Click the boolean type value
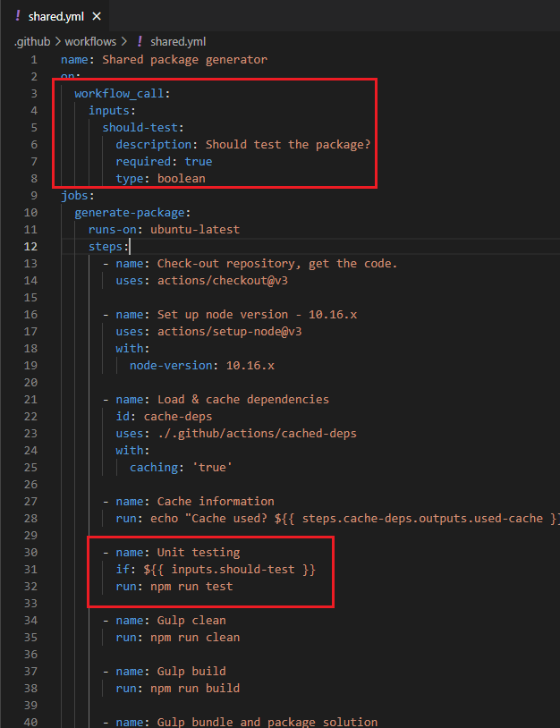Screen dimensions: 560x728 [x=181, y=178]
